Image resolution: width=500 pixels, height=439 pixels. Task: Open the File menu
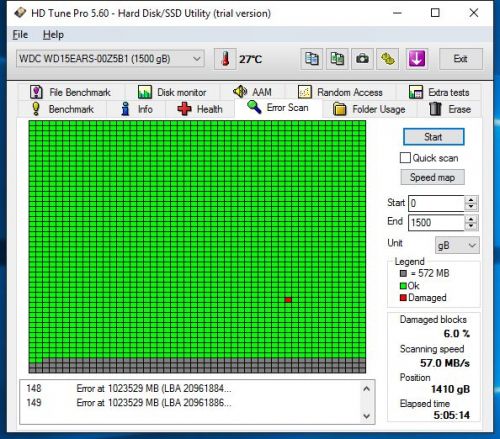point(20,35)
